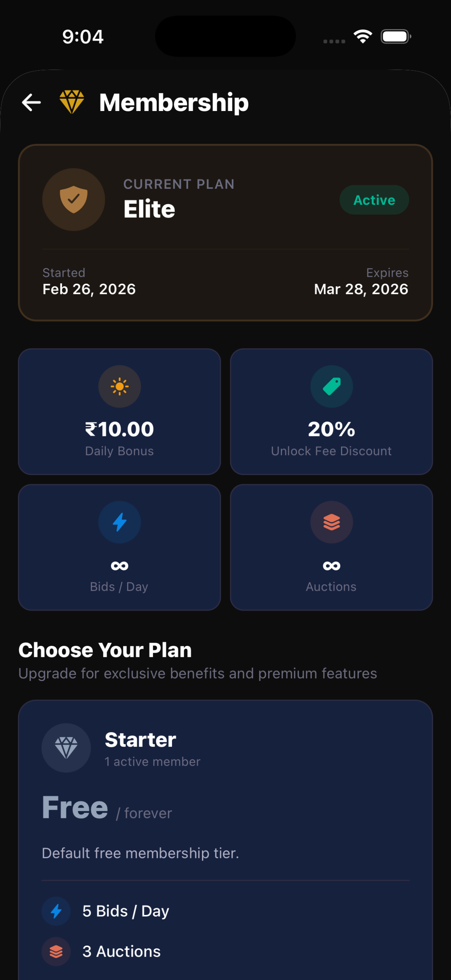Click the layers icon beside 3 Auctions

(x=56, y=951)
